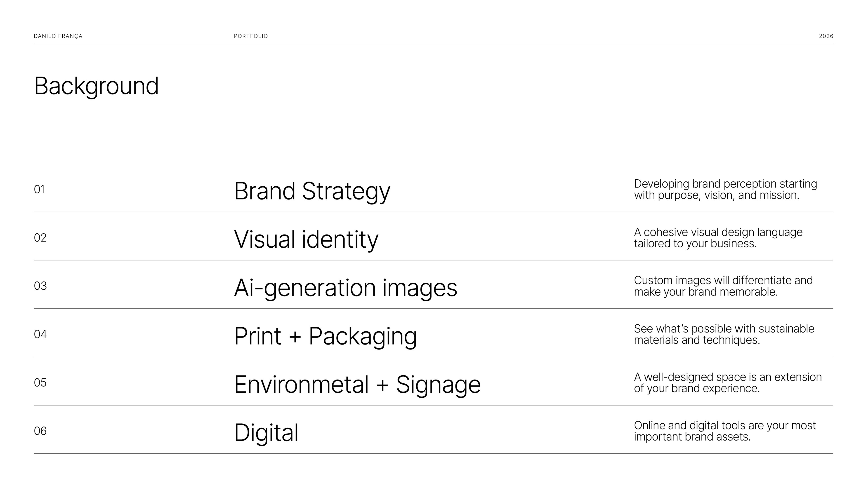Screen dimensions: 868x488
Task: Click the DANILO FRANÇA header name
Action: [58, 36]
